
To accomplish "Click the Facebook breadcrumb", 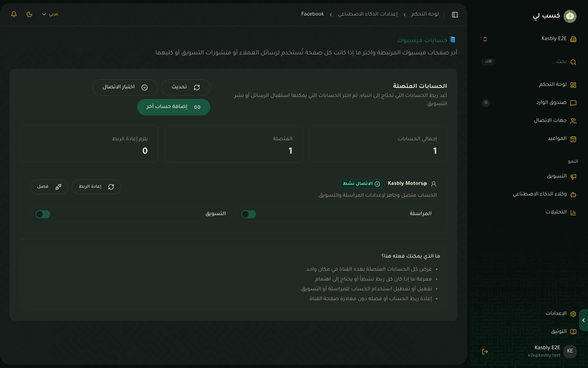I will click(312, 14).
